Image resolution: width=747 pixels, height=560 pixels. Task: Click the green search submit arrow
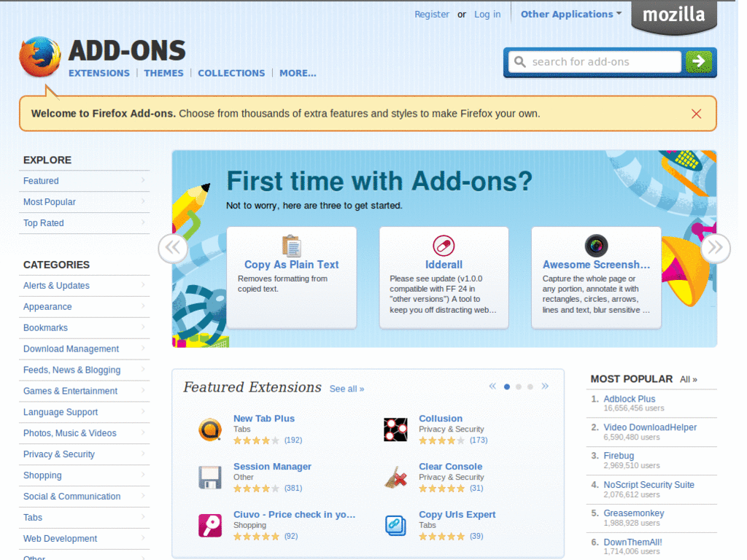[698, 61]
